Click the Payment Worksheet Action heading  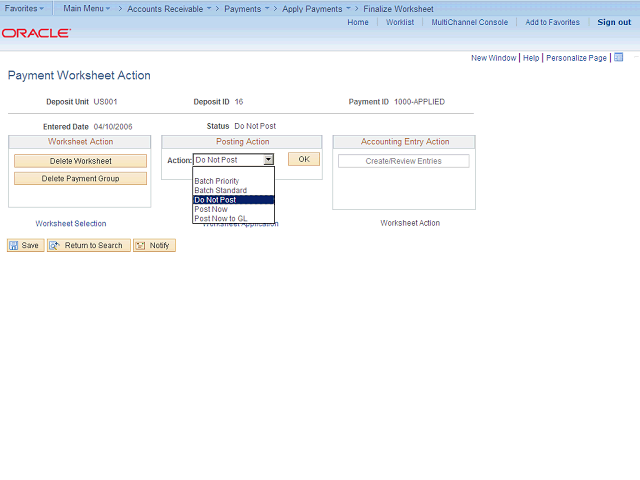79,75
